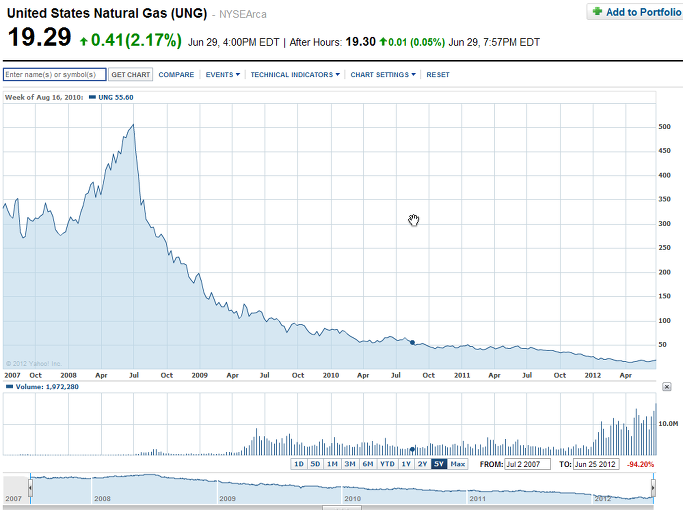Expand the EVENTS dropdown
Screen dimensions: 683x510
(x=223, y=74)
